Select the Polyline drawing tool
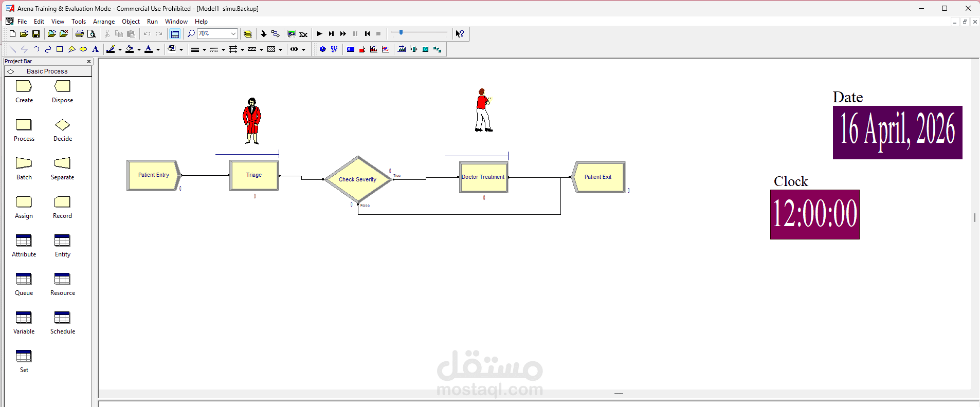The image size is (980, 407). (24, 49)
